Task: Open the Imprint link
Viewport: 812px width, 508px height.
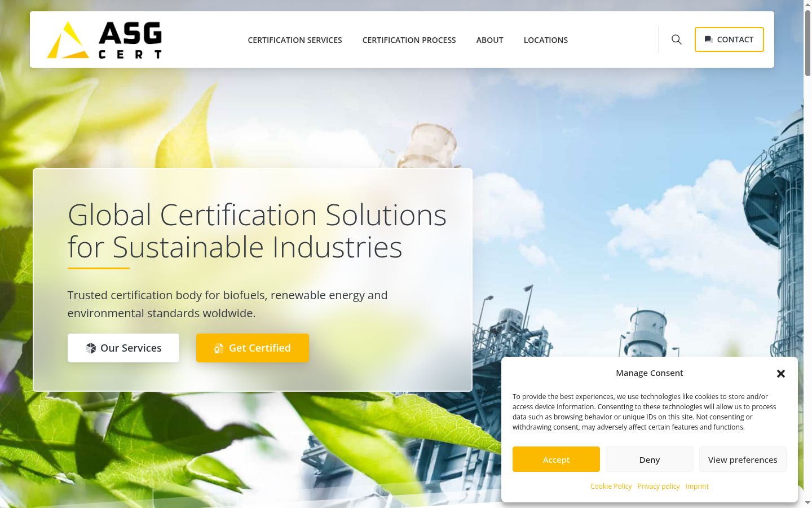Action: click(x=697, y=487)
